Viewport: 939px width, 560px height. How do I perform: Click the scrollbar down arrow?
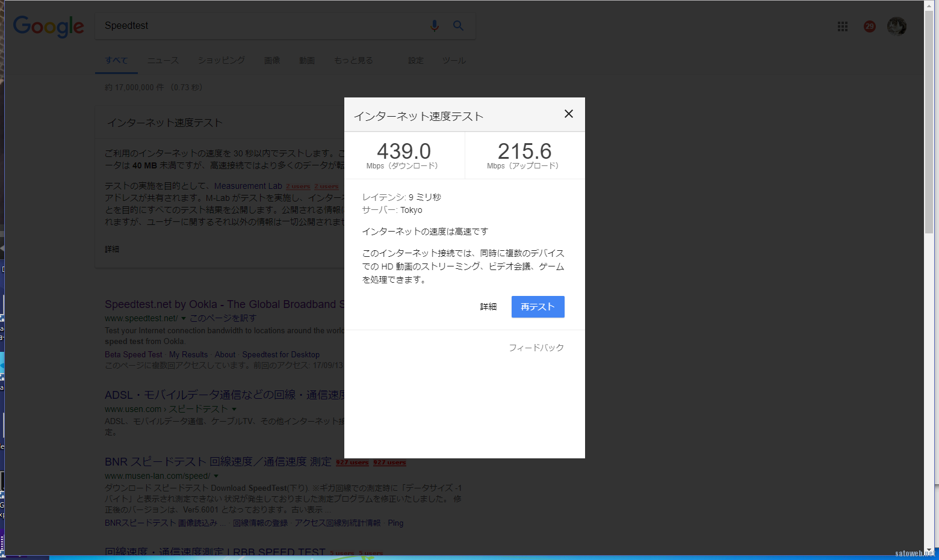(x=929, y=550)
